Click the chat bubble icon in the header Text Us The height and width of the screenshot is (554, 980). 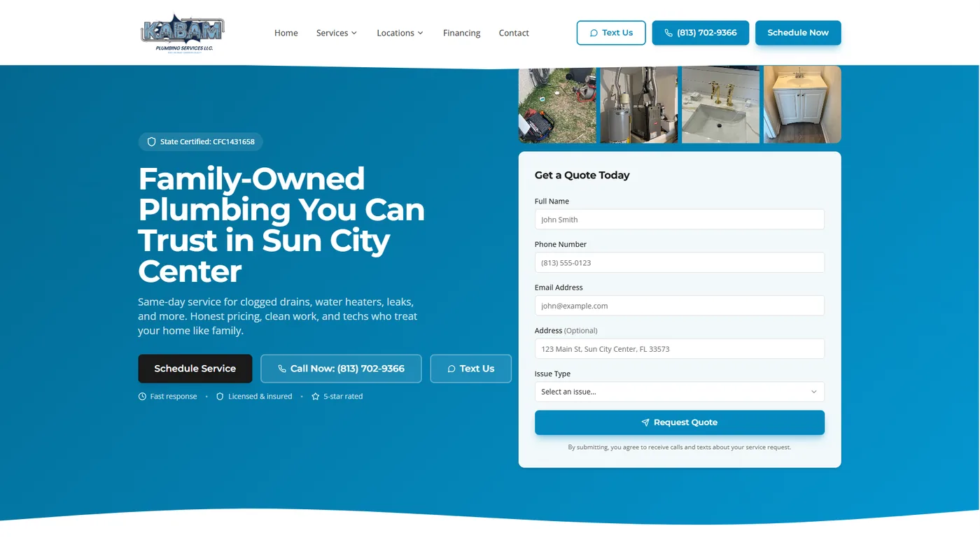[x=594, y=33]
